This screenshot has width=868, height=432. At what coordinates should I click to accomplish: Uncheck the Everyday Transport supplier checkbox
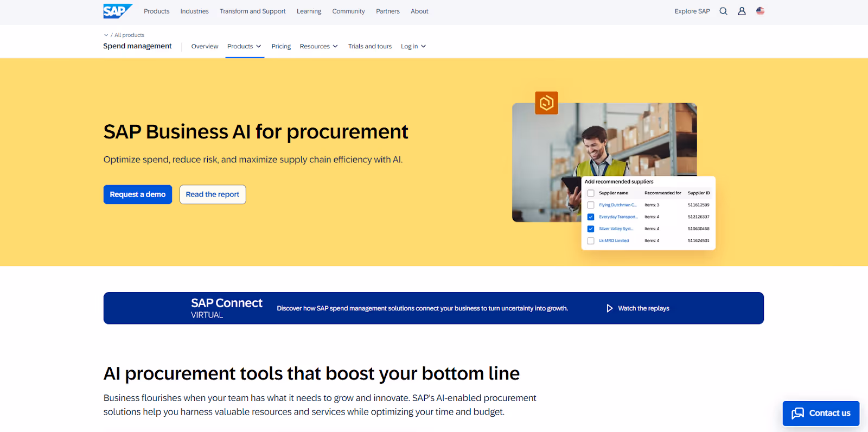click(x=591, y=217)
